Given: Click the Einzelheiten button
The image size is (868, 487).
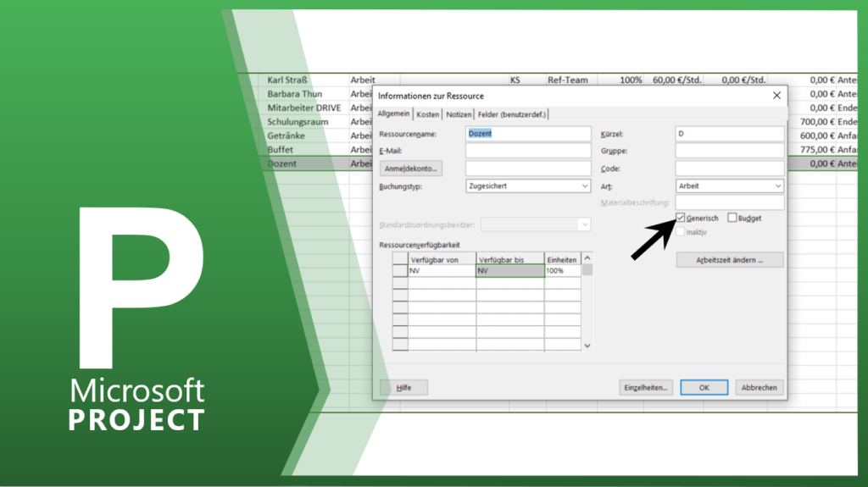Looking at the screenshot, I should (646, 387).
